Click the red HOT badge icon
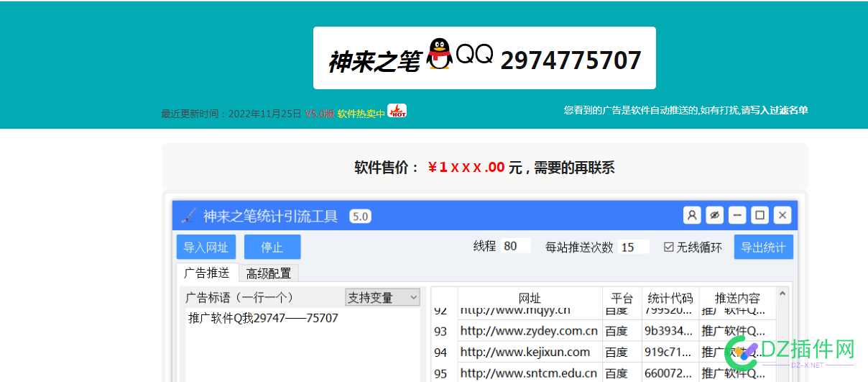Screen dimensions: 868x382 coord(397,111)
